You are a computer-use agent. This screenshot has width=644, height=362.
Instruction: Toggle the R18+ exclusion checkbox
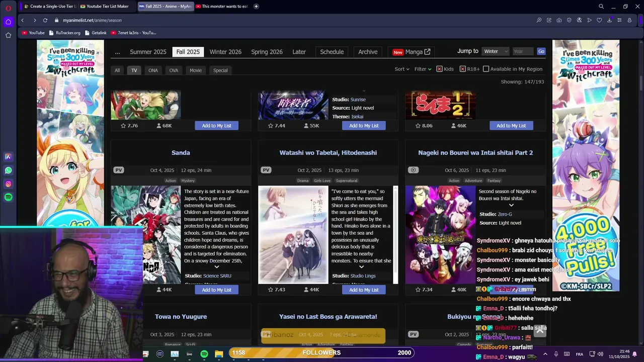pos(462,69)
